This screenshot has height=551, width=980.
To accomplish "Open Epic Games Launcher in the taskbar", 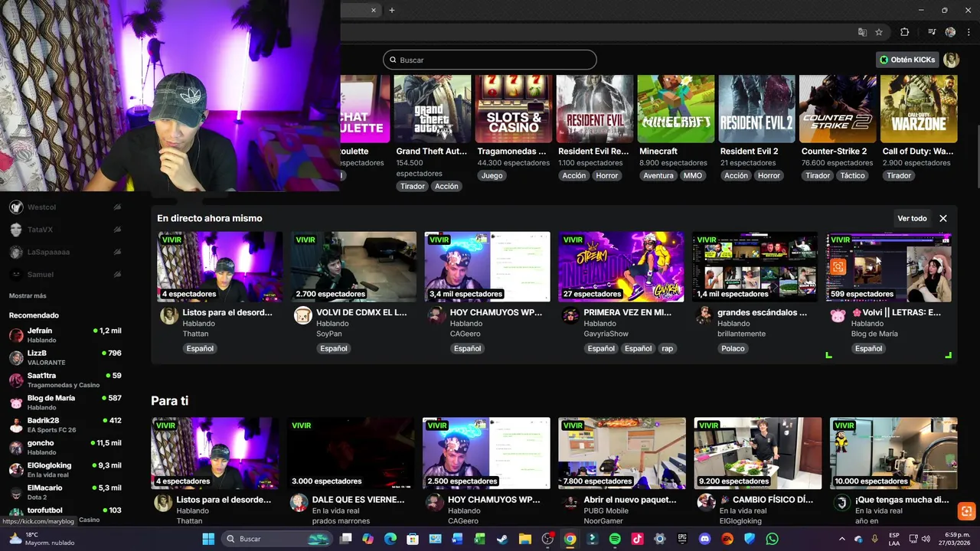I will click(682, 539).
